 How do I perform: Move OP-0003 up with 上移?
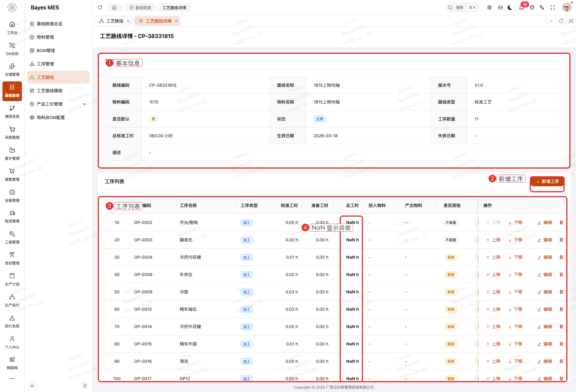point(493,240)
